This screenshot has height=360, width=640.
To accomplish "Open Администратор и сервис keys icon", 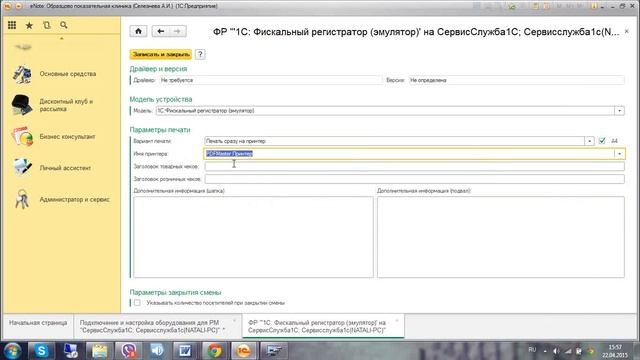I will click(22, 200).
